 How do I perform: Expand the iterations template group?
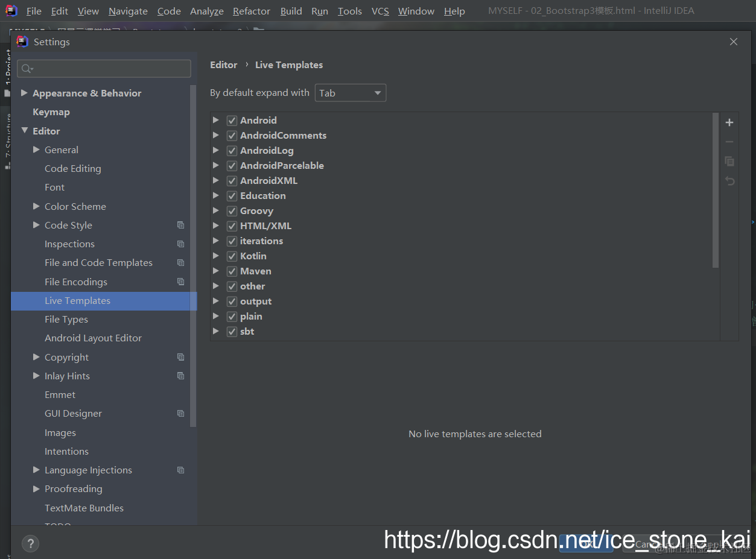pos(216,241)
